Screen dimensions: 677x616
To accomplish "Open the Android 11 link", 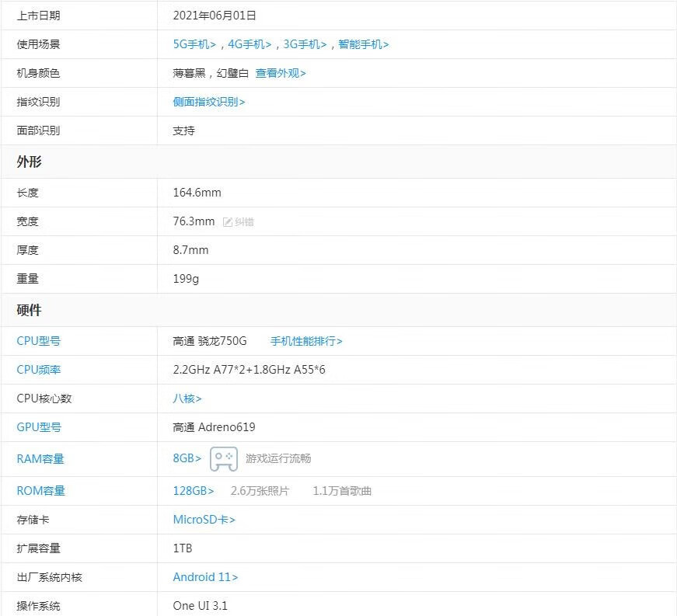I will [x=205, y=577].
